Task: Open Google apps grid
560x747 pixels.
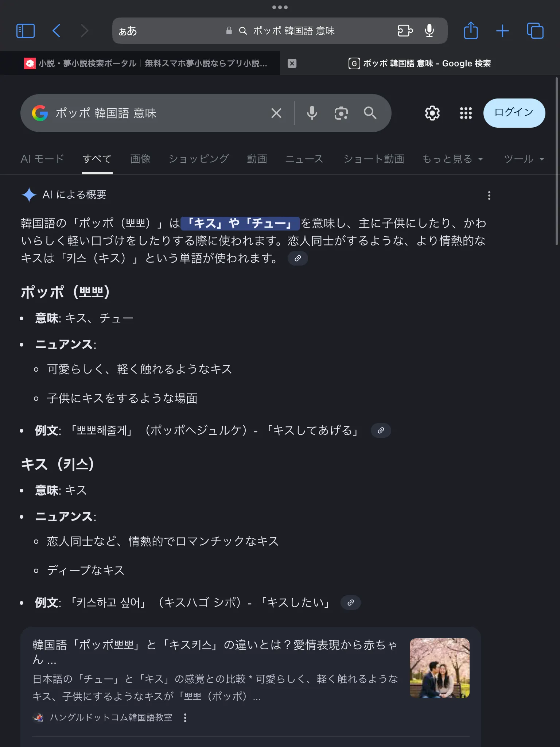Action: [x=466, y=113]
